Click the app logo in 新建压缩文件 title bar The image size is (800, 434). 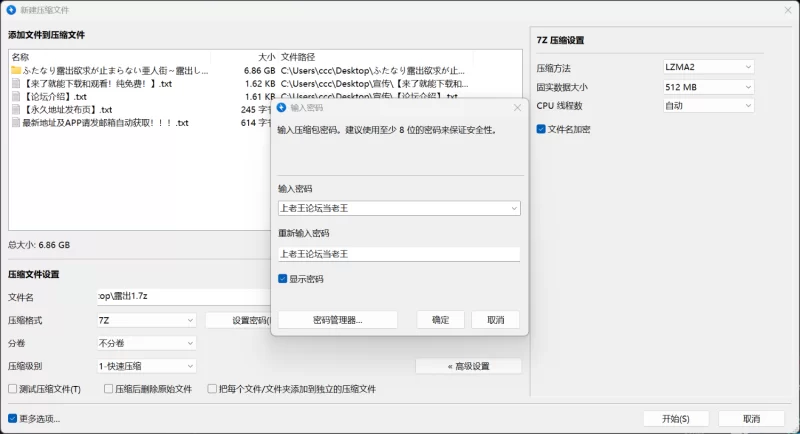tap(11, 10)
